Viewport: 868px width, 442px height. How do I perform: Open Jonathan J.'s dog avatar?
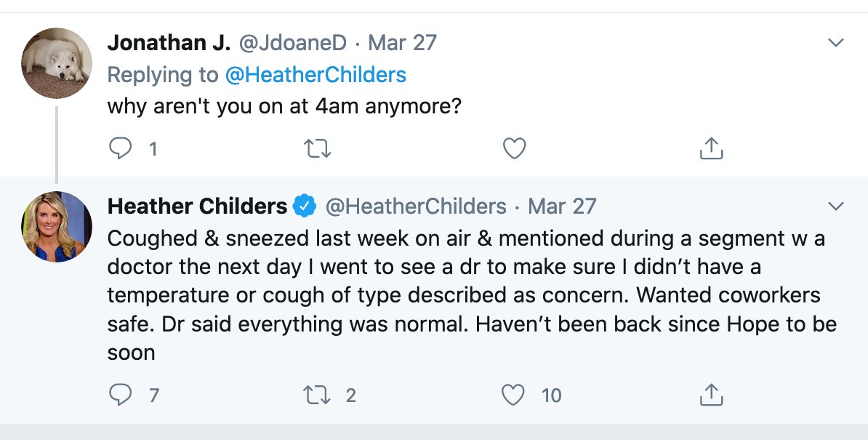pyautogui.click(x=57, y=63)
